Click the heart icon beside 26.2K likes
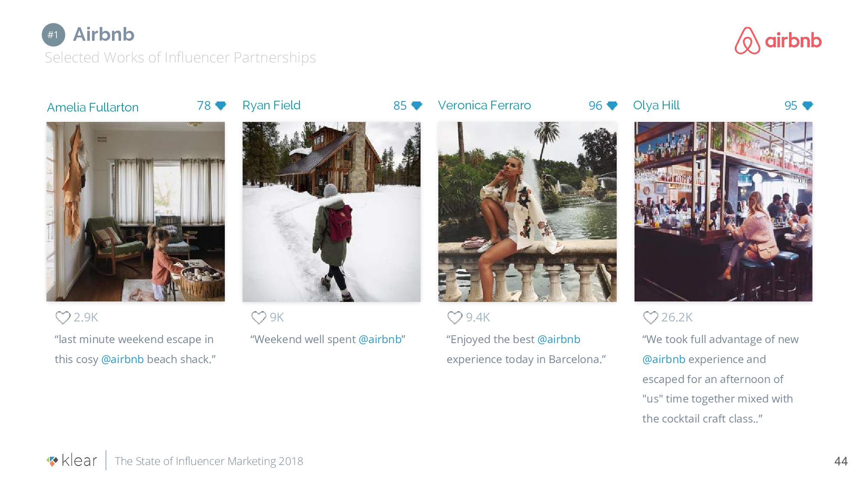The width and height of the screenshot is (868, 488). coord(651,318)
